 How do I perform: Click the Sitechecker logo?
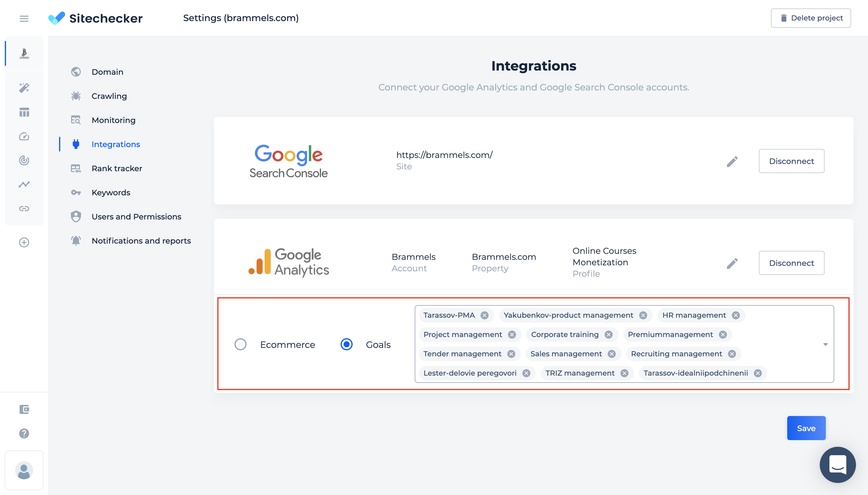coord(95,18)
